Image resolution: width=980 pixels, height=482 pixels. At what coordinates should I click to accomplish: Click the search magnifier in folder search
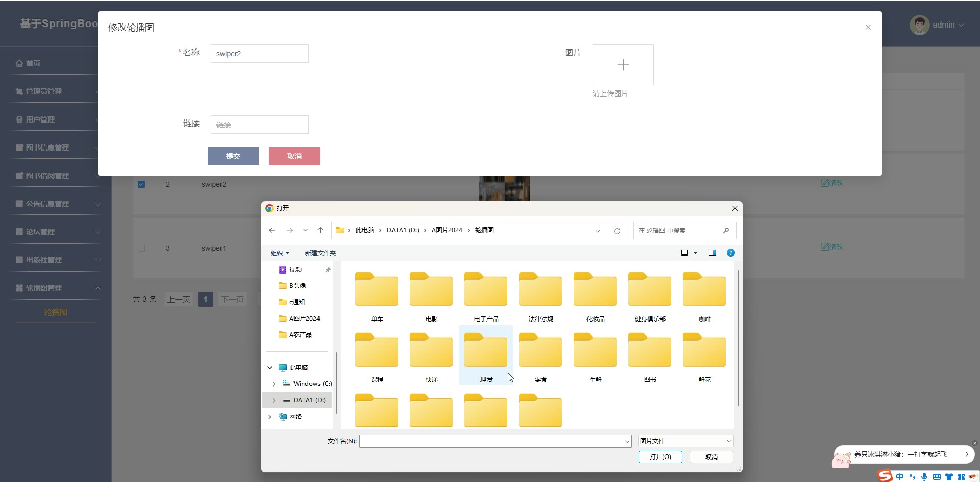pos(726,231)
